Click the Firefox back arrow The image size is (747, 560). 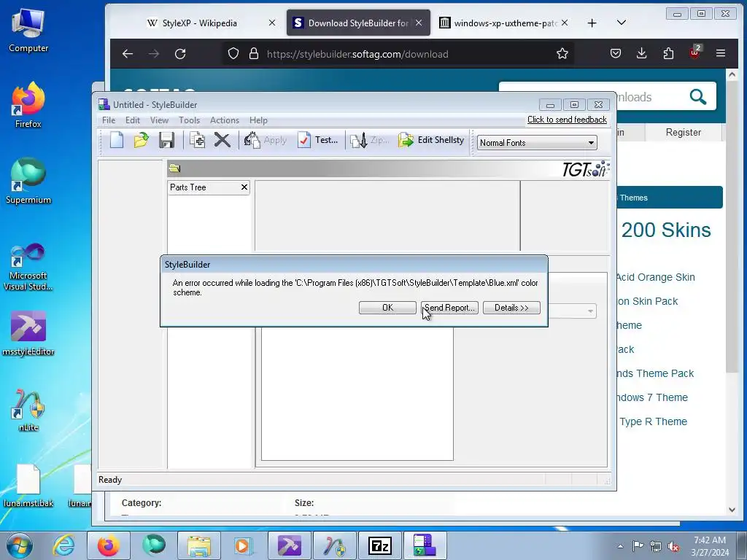(x=127, y=54)
